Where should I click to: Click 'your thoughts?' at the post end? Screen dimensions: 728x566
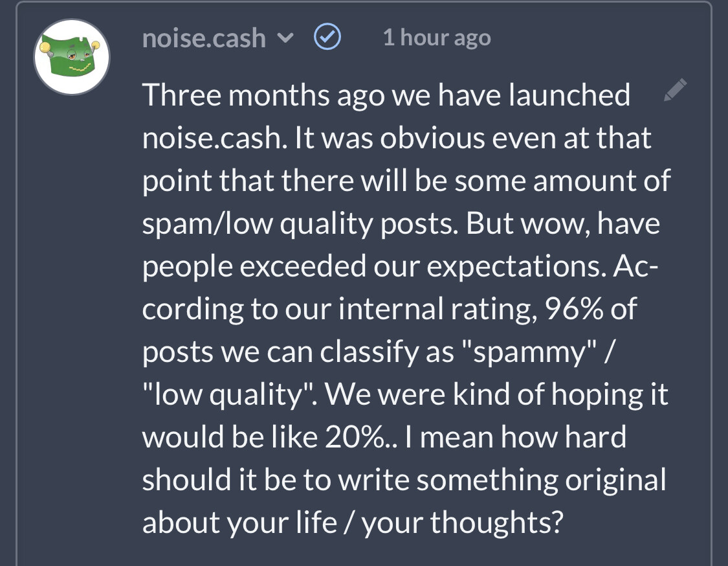pos(463,523)
